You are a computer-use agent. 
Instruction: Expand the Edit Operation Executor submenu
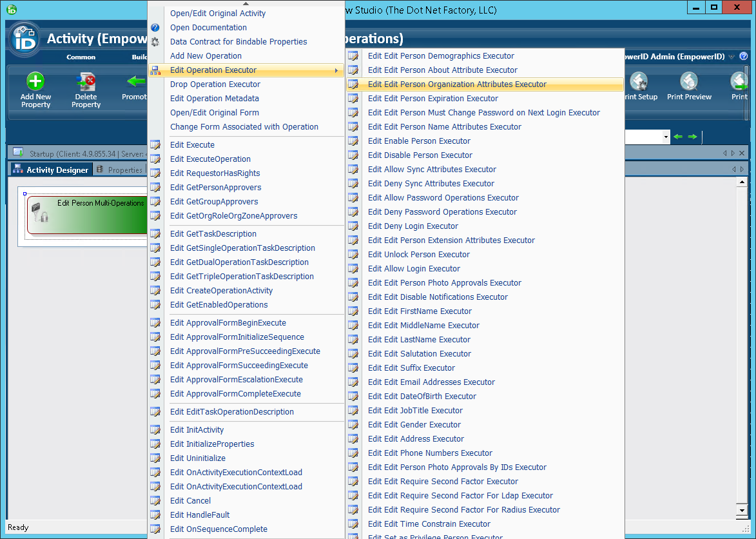click(x=213, y=70)
